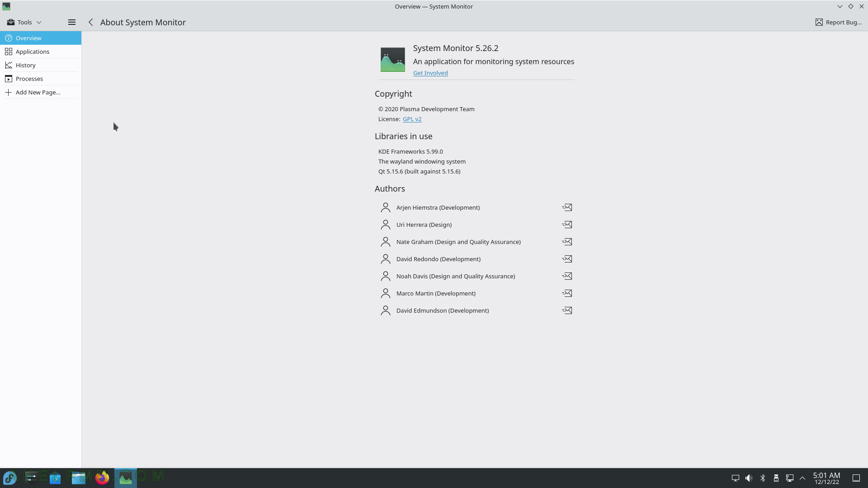
Task: Open System Settings from taskbar
Action: (x=32, y=478)
